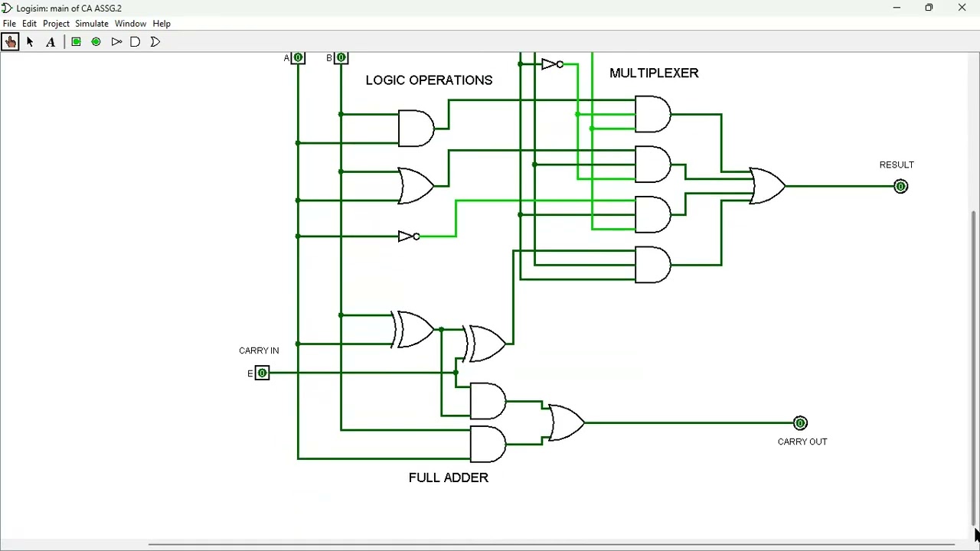Toggle input pin B value
The width and height of the screenshot is (980, 551).
[341, 58]
